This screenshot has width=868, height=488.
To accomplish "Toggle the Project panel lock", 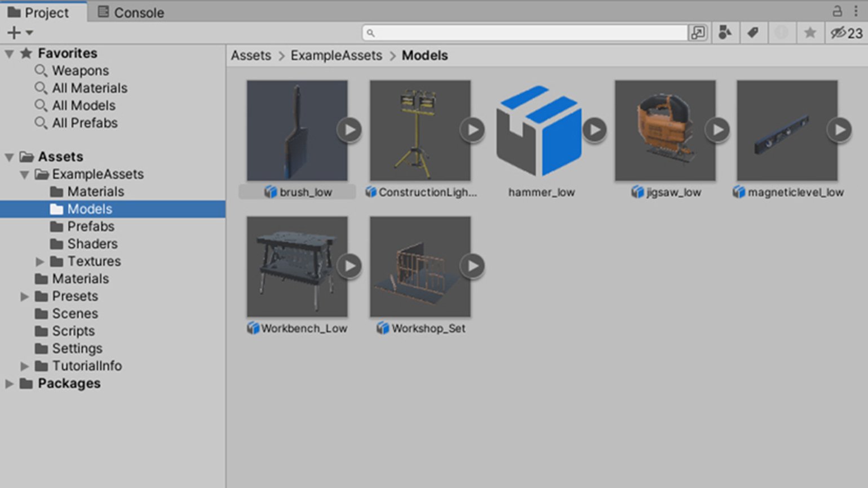I will click(x=837, y=11).
